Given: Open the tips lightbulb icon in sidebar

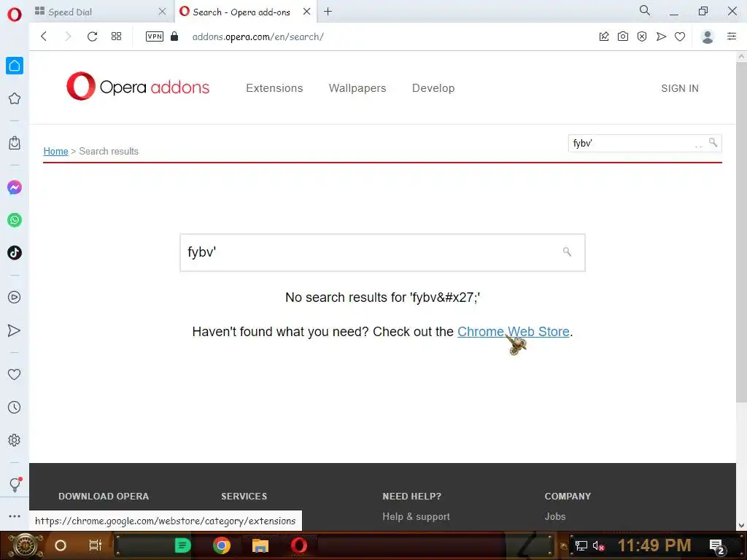Looking at the screenshot, I should [x=15, y=485].
